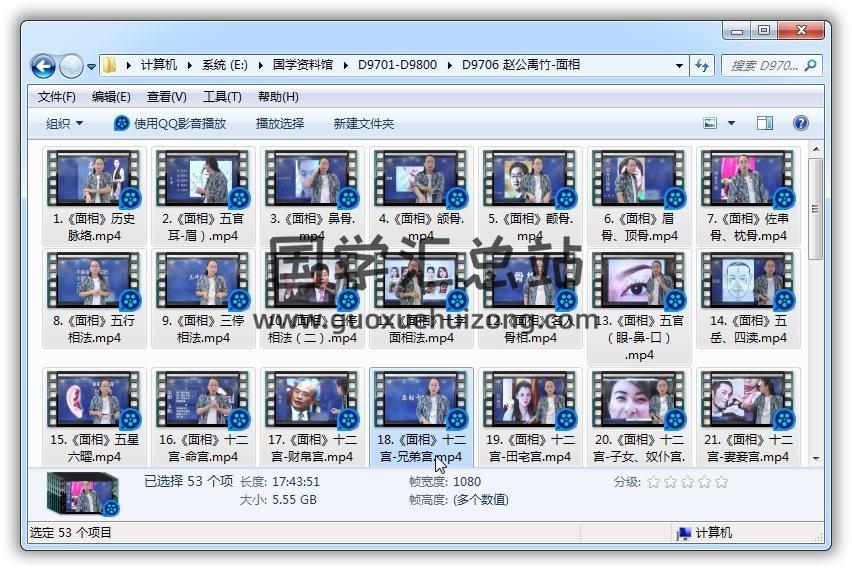Open the 查看(V) menu
Screen dimensions: 852x571
coord(167,97)
